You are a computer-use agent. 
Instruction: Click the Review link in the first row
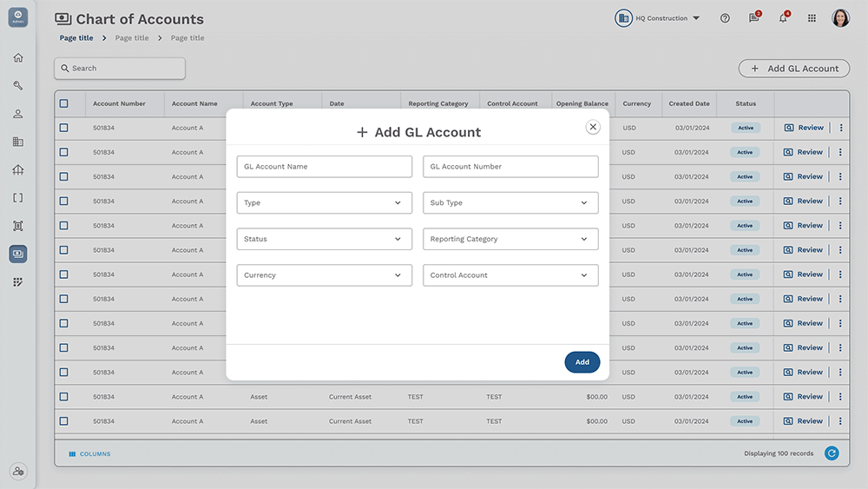[x=811, y=128]
